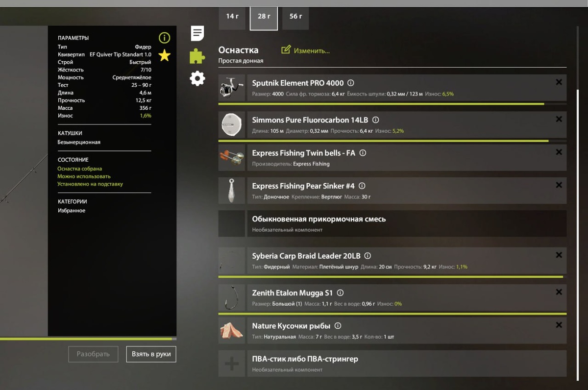This screenshot has width=588, height=390.
Task: Remove Sputnik Element PRO 4000 reel
Action: point(559,82)
